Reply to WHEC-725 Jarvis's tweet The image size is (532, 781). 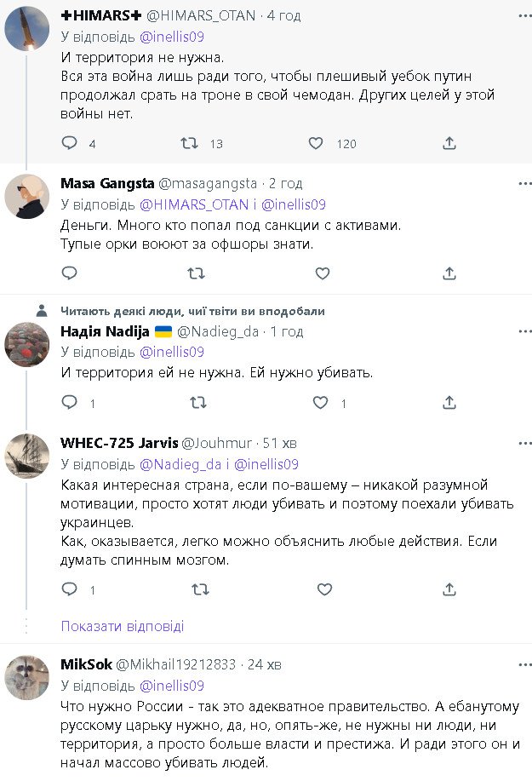(70, 589)
